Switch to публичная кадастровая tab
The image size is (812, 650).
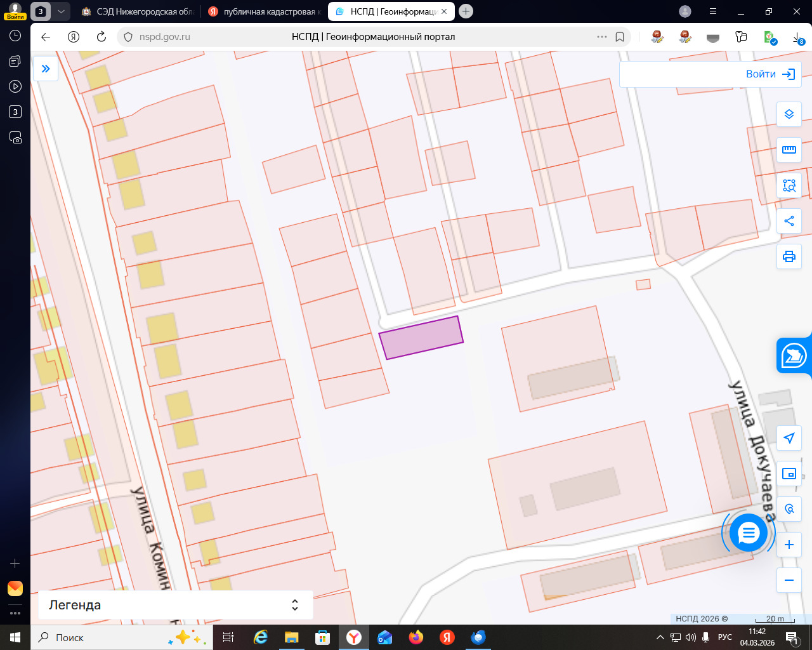point(265,11)
